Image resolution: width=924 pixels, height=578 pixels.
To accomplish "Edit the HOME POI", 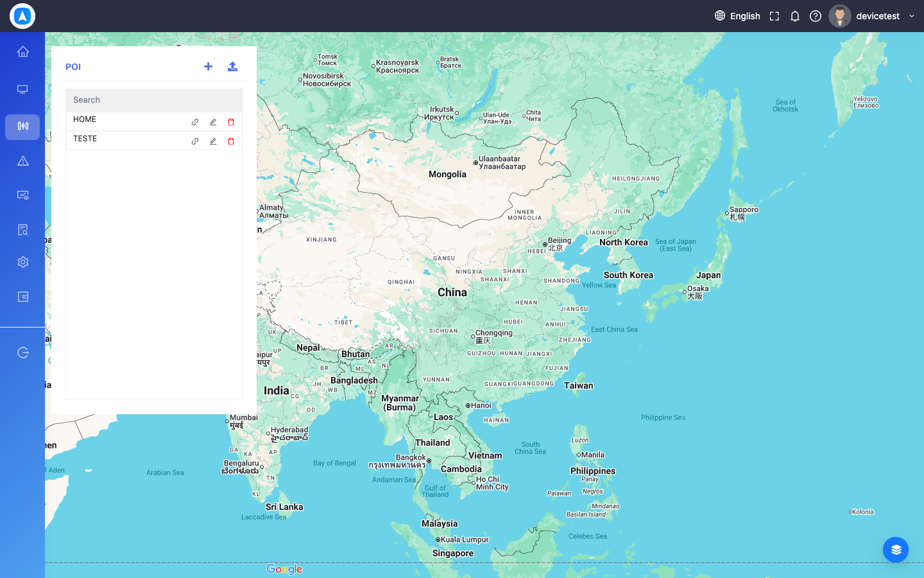I will tap(213, 122).
